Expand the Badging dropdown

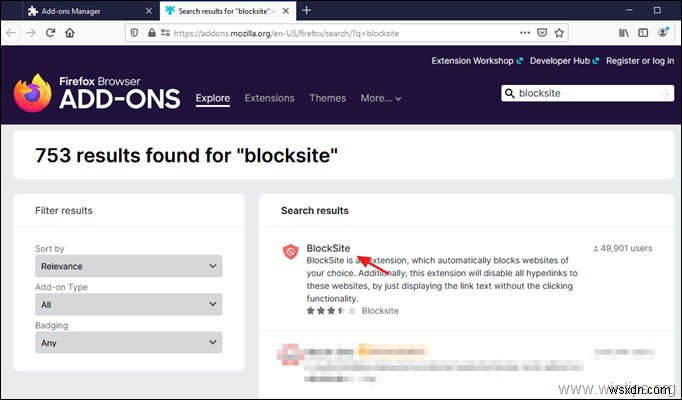click(128, 342)
